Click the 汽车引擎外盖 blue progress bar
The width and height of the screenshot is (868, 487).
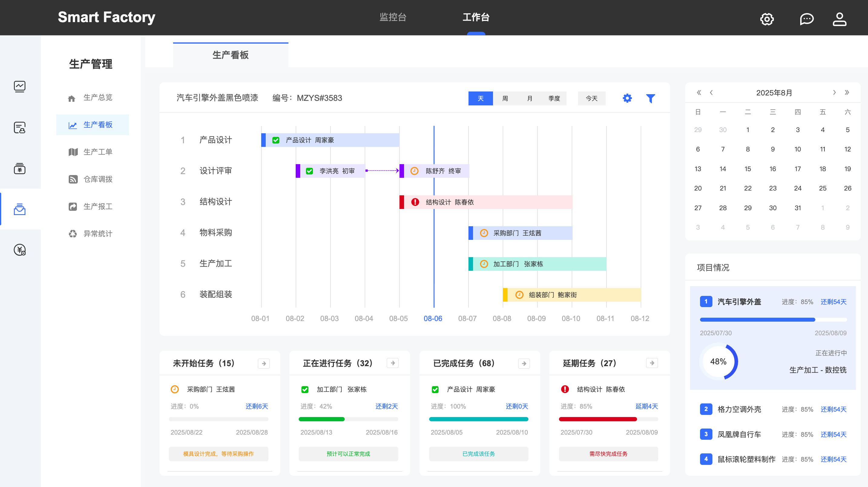click(757, 320)
